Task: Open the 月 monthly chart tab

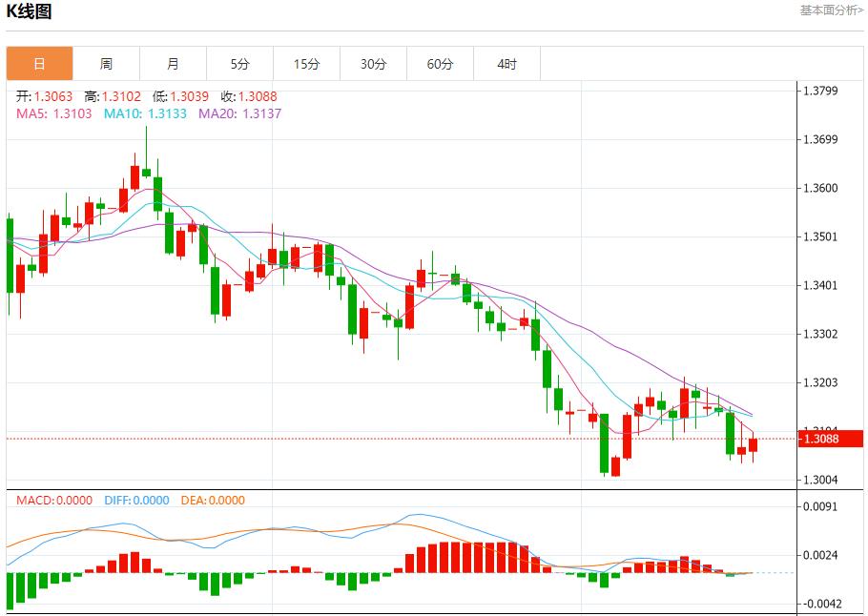Action: coord(173,64)
